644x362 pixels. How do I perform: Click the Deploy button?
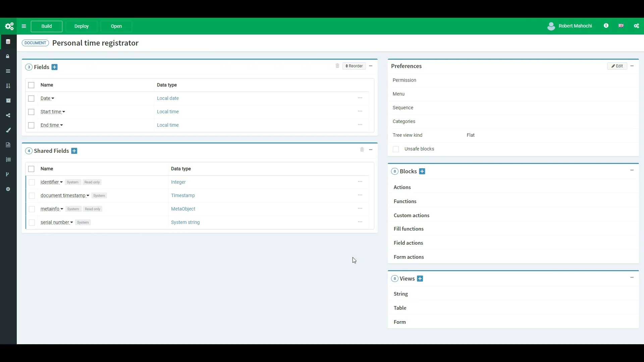pos(82,26)
